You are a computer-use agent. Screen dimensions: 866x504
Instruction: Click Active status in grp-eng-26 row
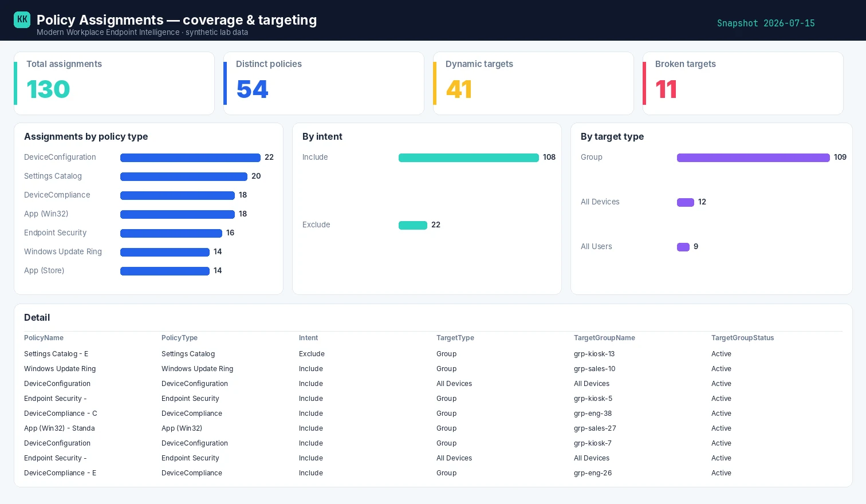click(721, 473)
